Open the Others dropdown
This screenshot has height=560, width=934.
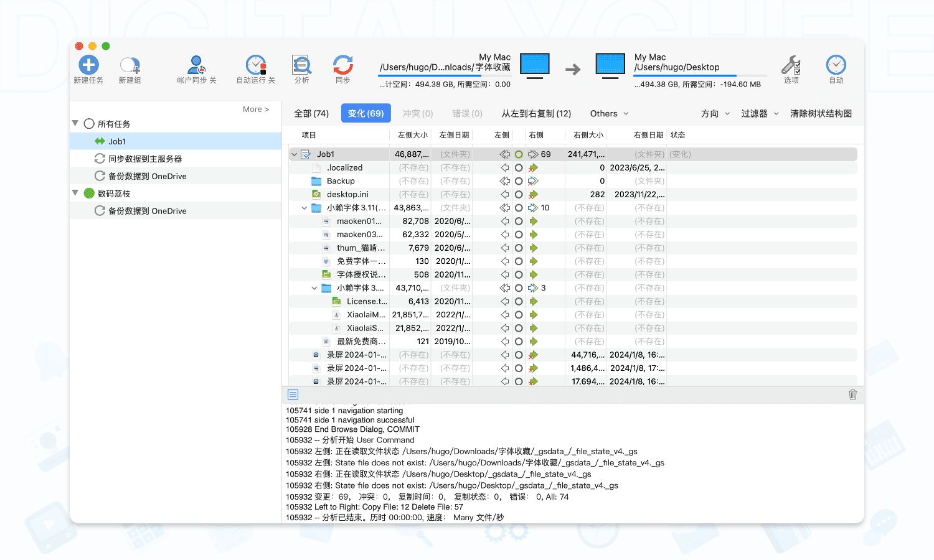coord(609,114)
